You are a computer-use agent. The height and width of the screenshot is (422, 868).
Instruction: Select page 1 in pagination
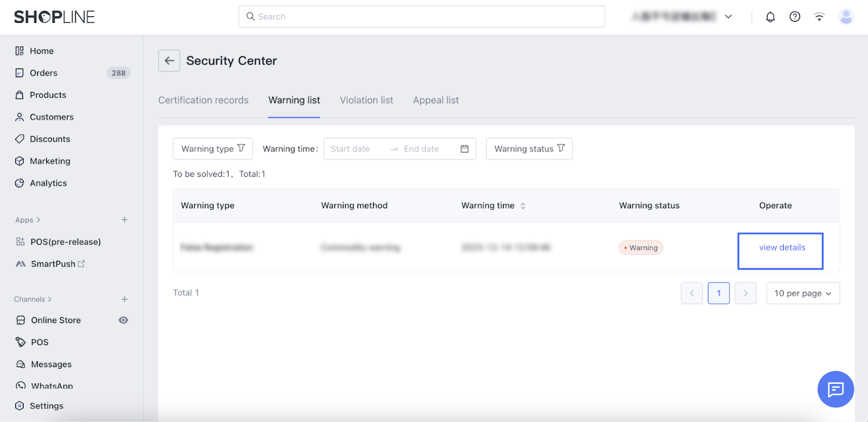(x=718, y=293)
